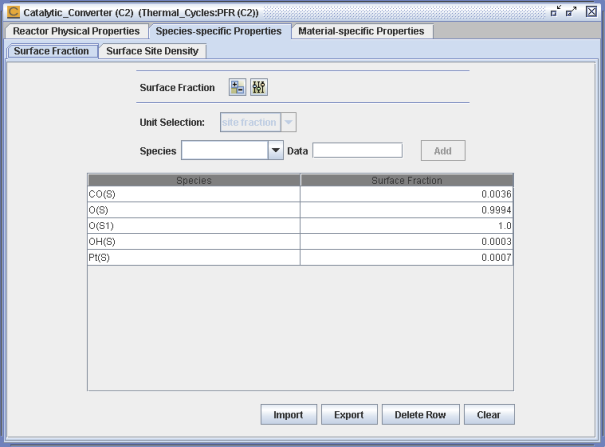The image size is (605, 447).
Task: Select the Pt(S) species cell
Action: [x=194, y=258]
